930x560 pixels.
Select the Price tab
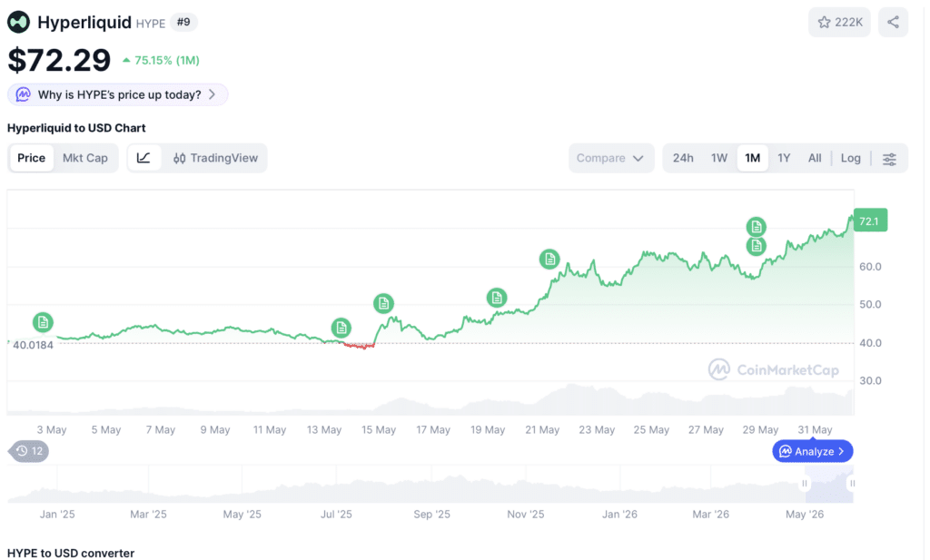coord(32,158)
